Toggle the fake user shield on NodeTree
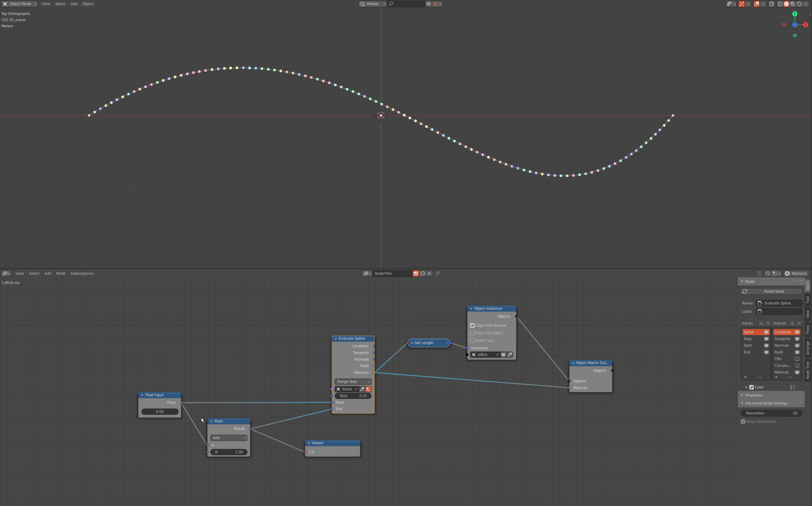Screen dimensions: 812x506 [x=415, y=273]
